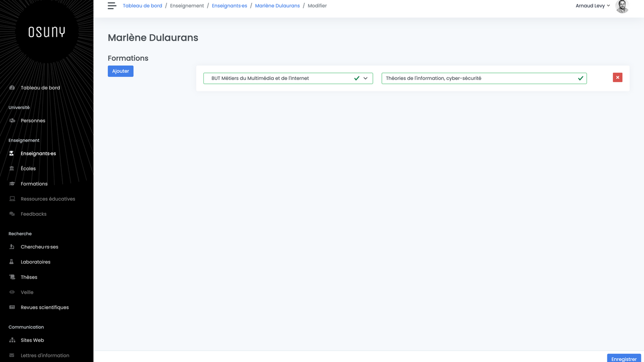
Task: Select the Personnes icon in sidebar
Action: 12,120
